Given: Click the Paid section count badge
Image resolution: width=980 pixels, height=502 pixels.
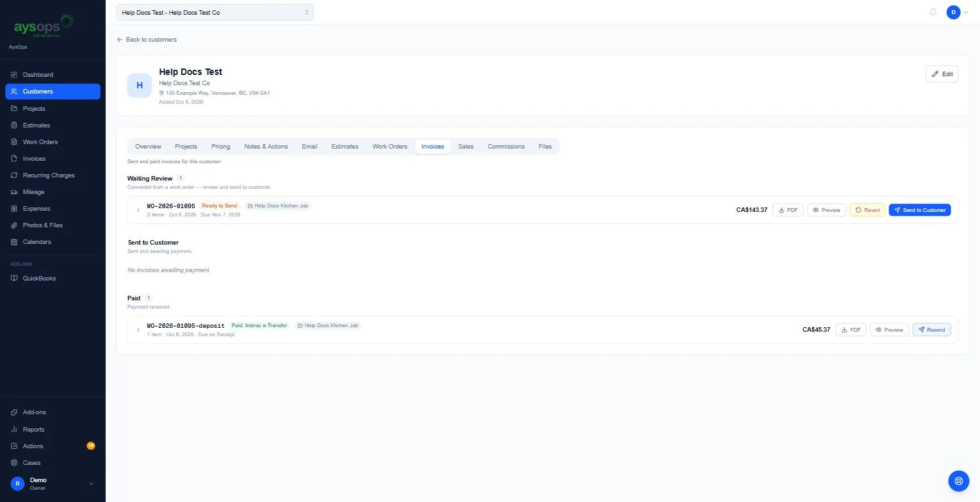Looking at the screenshot, I should click(149, 298).
